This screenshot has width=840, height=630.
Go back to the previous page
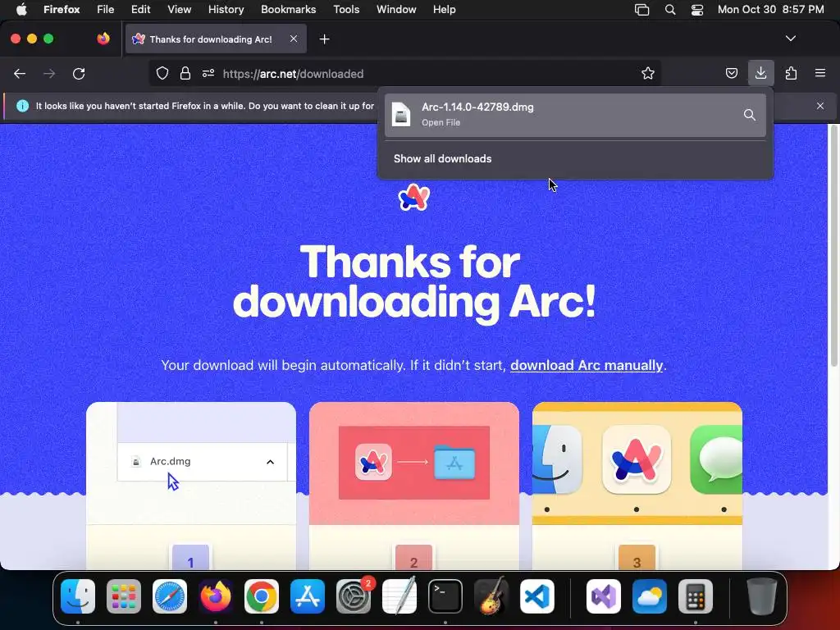point(20,73)
